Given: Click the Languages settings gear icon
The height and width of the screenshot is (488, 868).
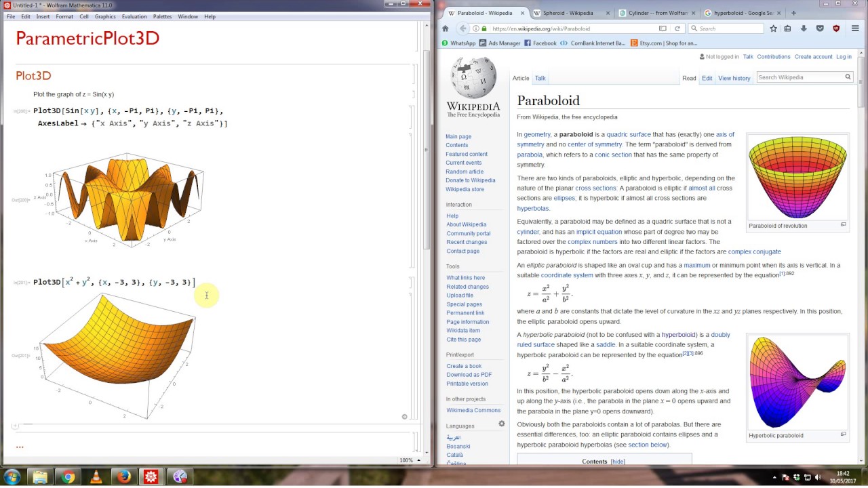Looking at the screenshot, I should [502, 424].
